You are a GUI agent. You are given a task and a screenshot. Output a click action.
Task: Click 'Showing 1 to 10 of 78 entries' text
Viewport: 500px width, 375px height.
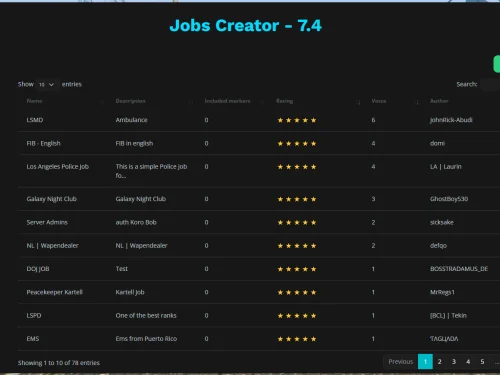coord(59,363)
